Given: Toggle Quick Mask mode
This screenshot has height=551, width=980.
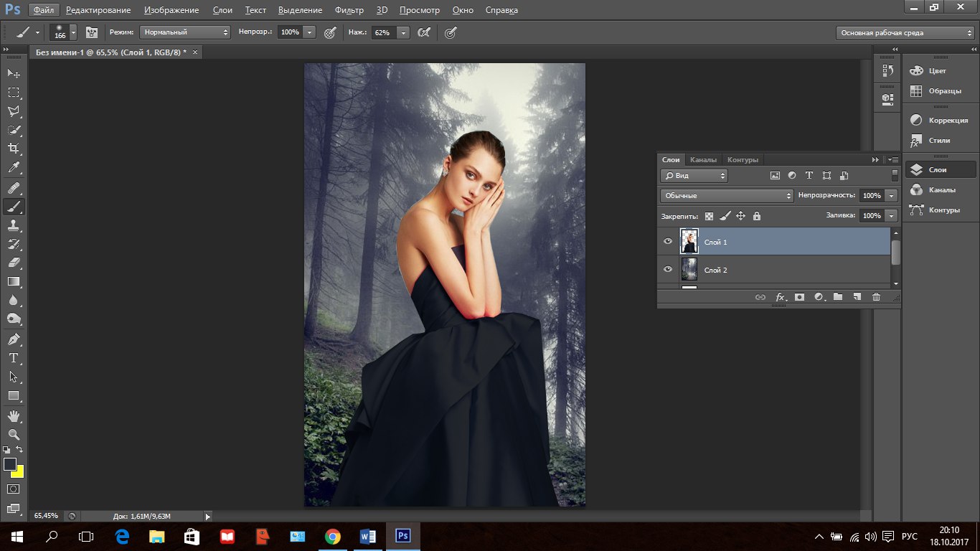Looking at the screenshot, I should pyautogui.click(x=14, y=489).
